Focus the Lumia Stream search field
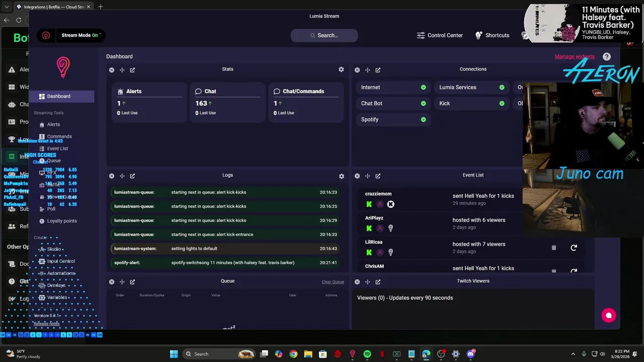Viewport: 644px width, 362px height. (x=324, y=35)
